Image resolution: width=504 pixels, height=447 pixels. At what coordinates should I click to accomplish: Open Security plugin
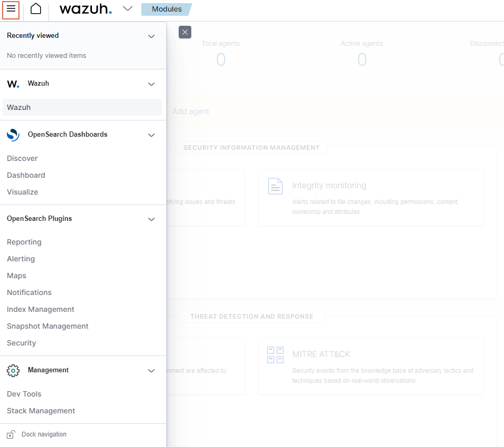point(21,343)
